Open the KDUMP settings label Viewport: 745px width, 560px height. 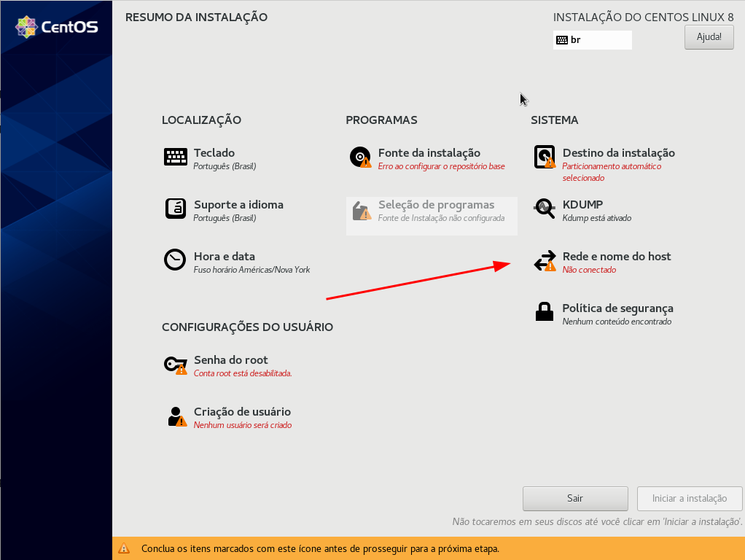click(582, 204)
